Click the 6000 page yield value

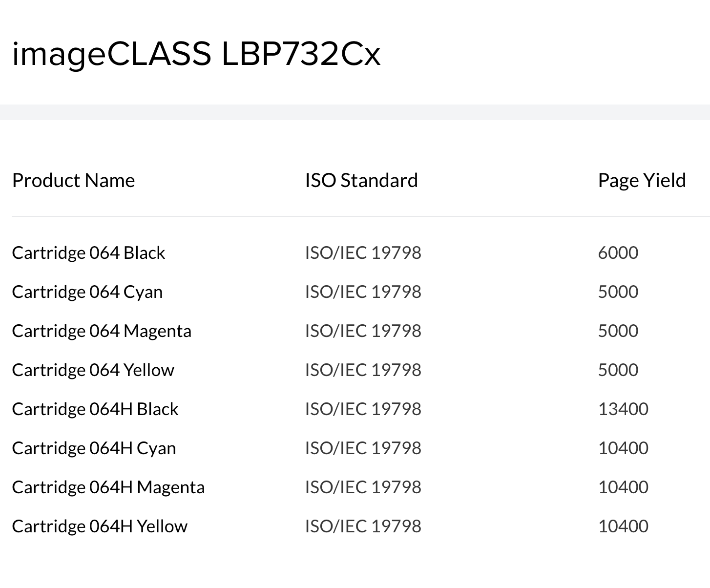click(x=618, y=252)
